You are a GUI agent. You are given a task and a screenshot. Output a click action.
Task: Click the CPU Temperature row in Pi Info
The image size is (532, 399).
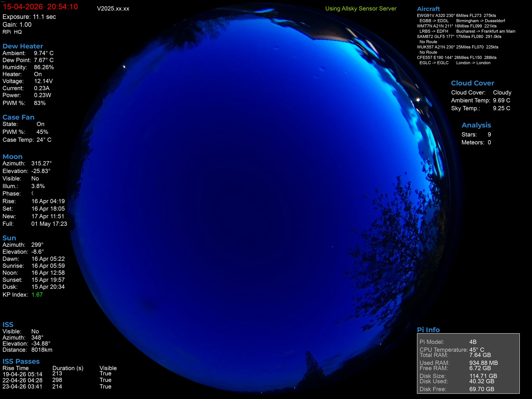click(x=452, y=350)
